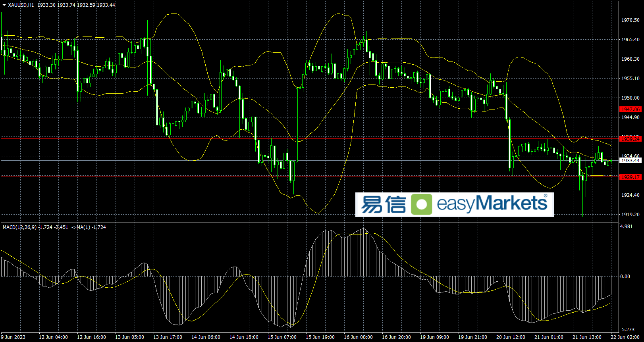Click the 1955.10 price axis label
The width and height of the screenshot is (644, 342).
click(x=631, y=79)
